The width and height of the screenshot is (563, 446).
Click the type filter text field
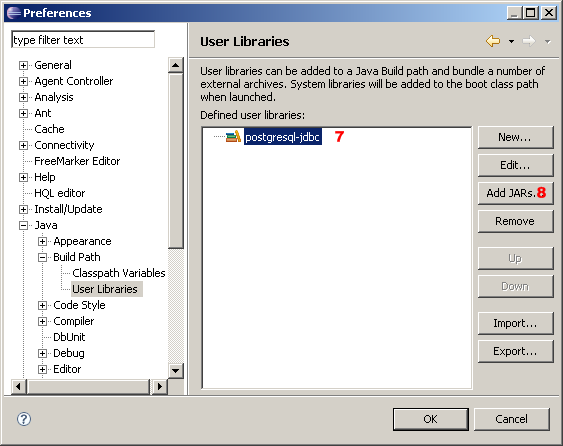pyautogui.click(x=83, y=40)
